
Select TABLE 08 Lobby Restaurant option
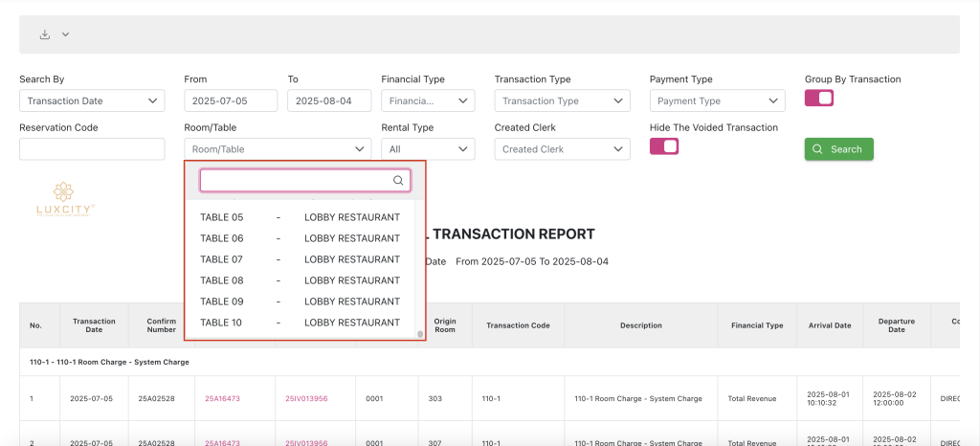(300, 280)
